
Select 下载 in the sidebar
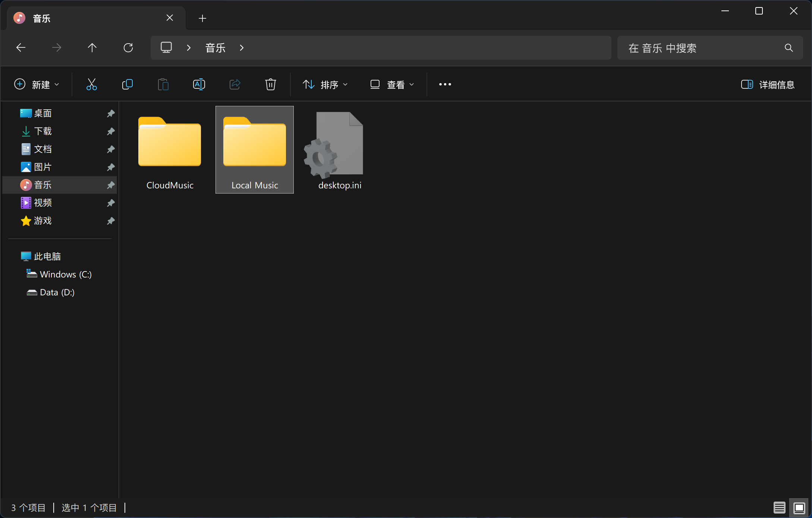pos(43,131)
